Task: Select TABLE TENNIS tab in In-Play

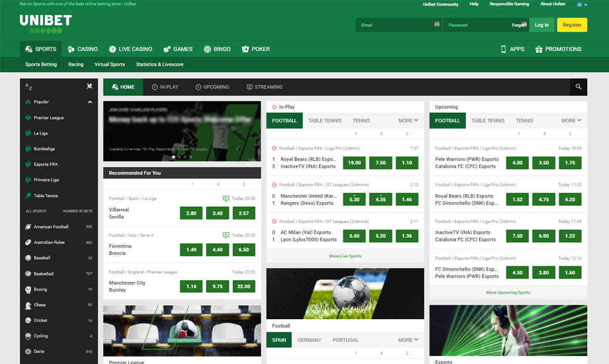Action: pos(325,121)
